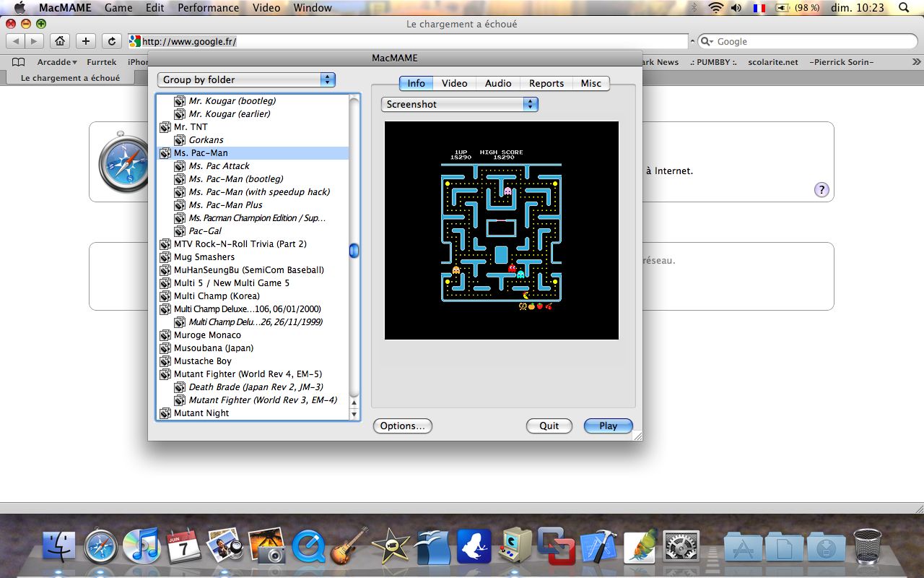
Task: Switch to the Reports tab
Action: [x=546, y=83]
